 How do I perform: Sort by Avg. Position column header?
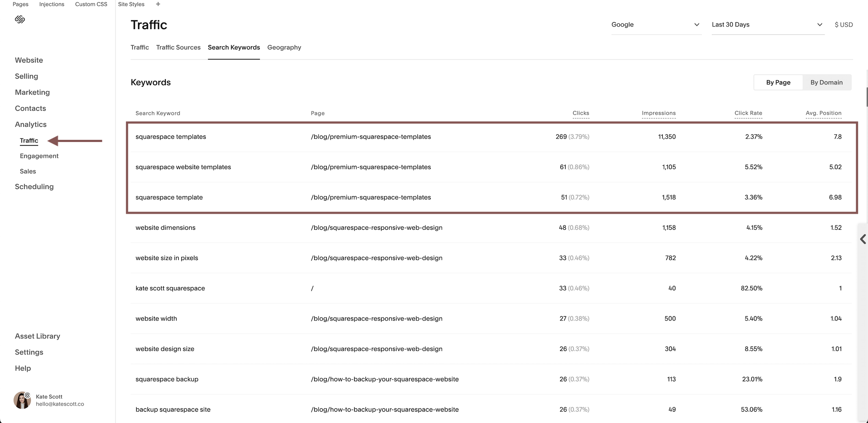pos(824,113)
